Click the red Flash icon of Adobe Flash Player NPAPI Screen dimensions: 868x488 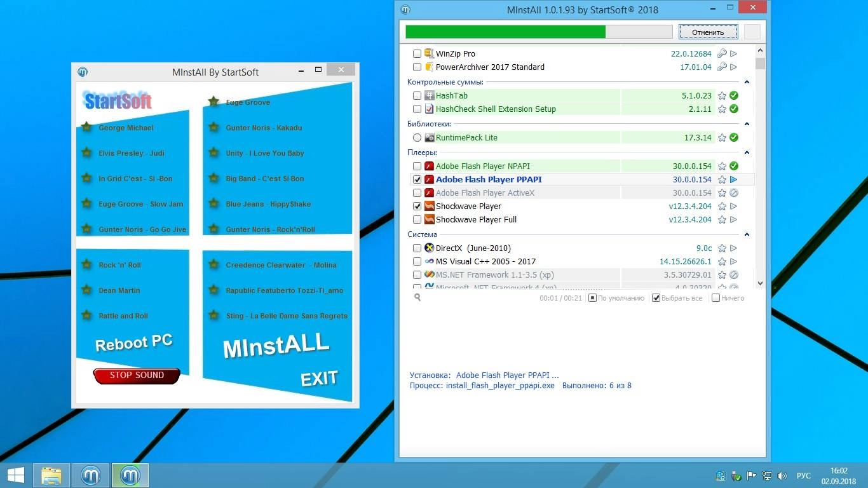429,166
